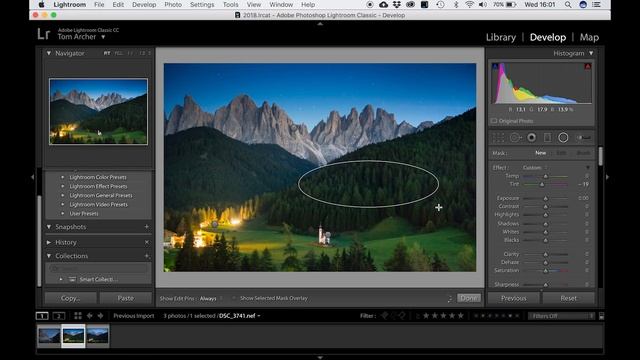Hide the filmstrip bottom arrow
The height and width of the screenshot is (360, 640).
(x=320, y=357)
